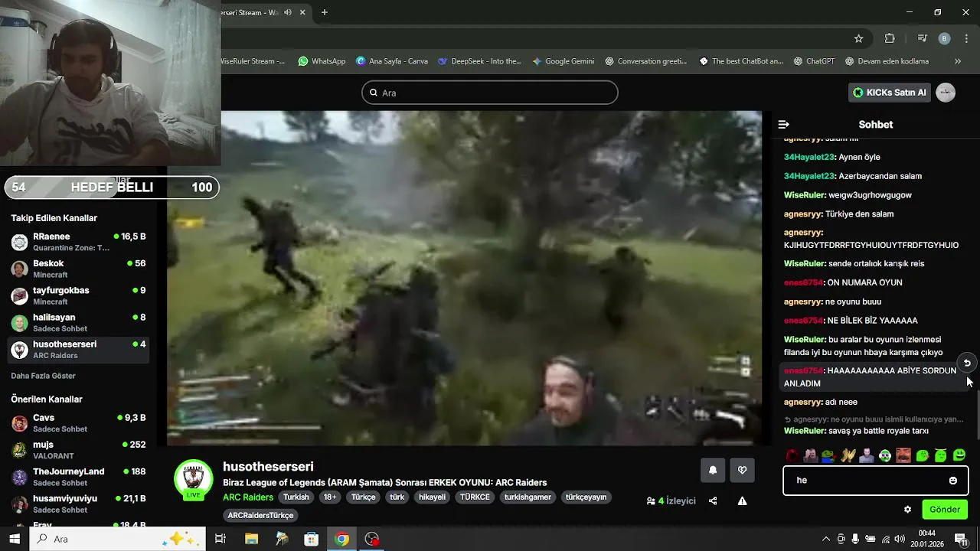Open the Chrome extensions puzzle icon
Image resolution: width=980 pixels, height=551 pixels.
coord(890,38)
